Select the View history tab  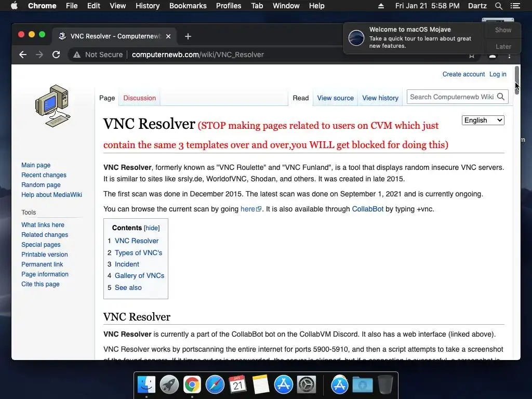pos(380,98)
